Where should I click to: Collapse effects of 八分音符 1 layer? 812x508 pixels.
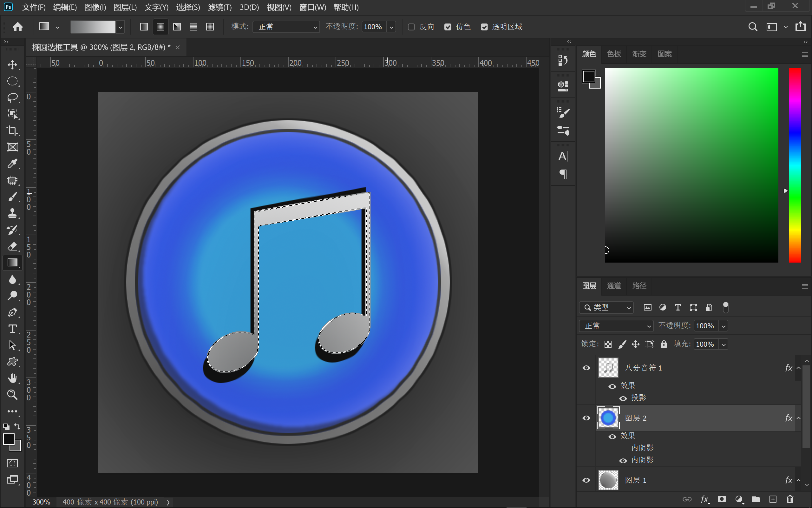[799, 368]
